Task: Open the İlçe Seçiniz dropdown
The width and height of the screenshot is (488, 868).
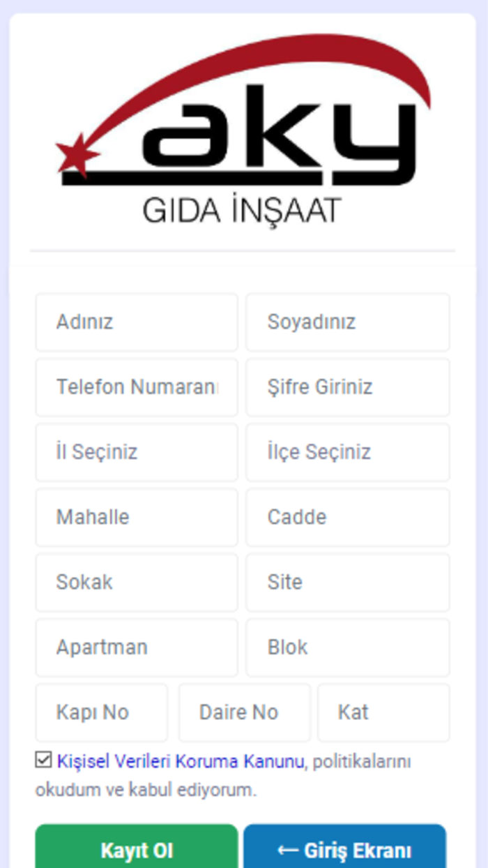Action: [346, 452]
